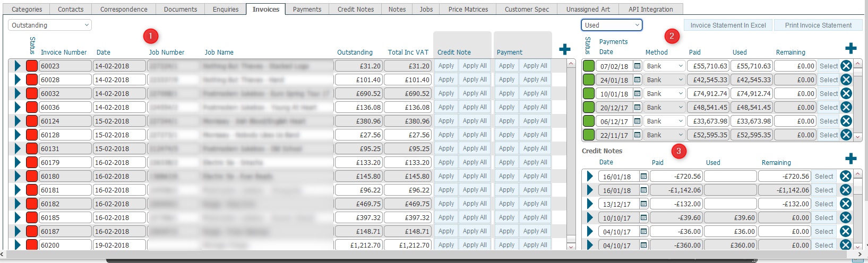
Task: Switch to the Payments tab
Action: pos(307,9)
